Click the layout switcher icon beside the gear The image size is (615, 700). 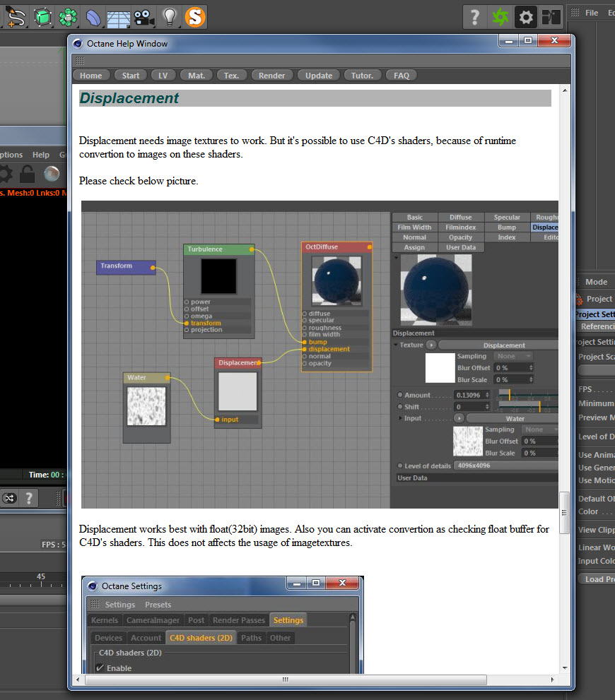(x=551, y=18)
